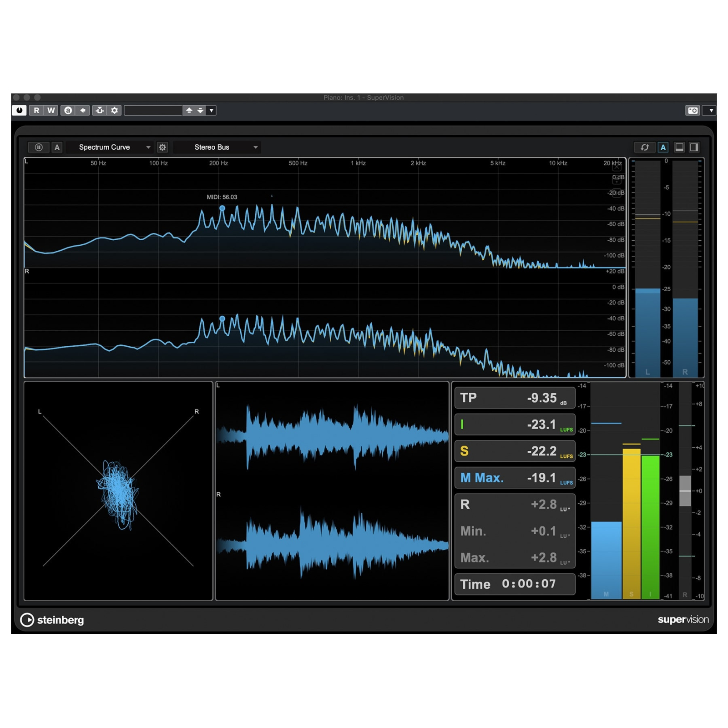Activate the side-chain routing icon
Viewport: 728px width, 728px height.
(100, 110)
